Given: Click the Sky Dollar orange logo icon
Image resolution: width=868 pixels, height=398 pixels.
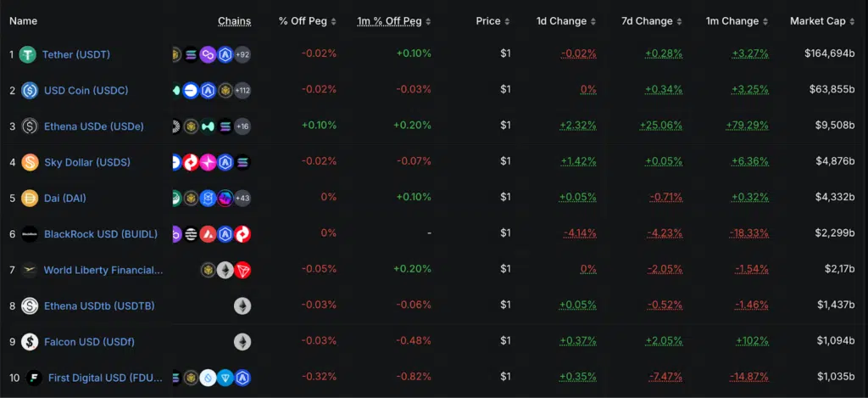Looking at the screenshot, I should coord(30,162).
